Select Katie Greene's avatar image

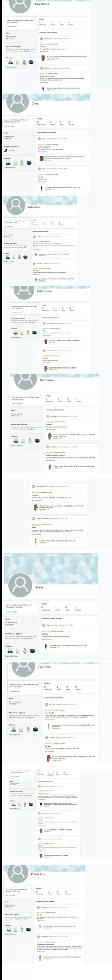[x=24, y=291]
